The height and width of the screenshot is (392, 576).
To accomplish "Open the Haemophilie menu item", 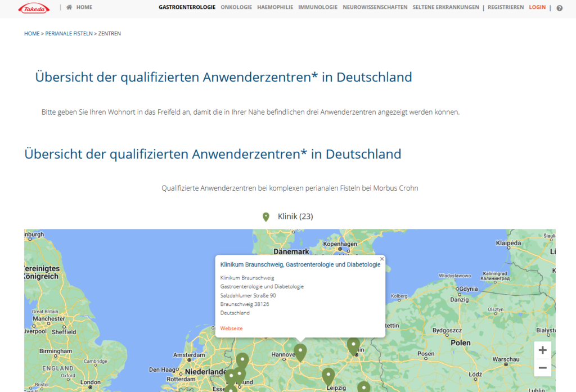I will click(x=275, y=7).
